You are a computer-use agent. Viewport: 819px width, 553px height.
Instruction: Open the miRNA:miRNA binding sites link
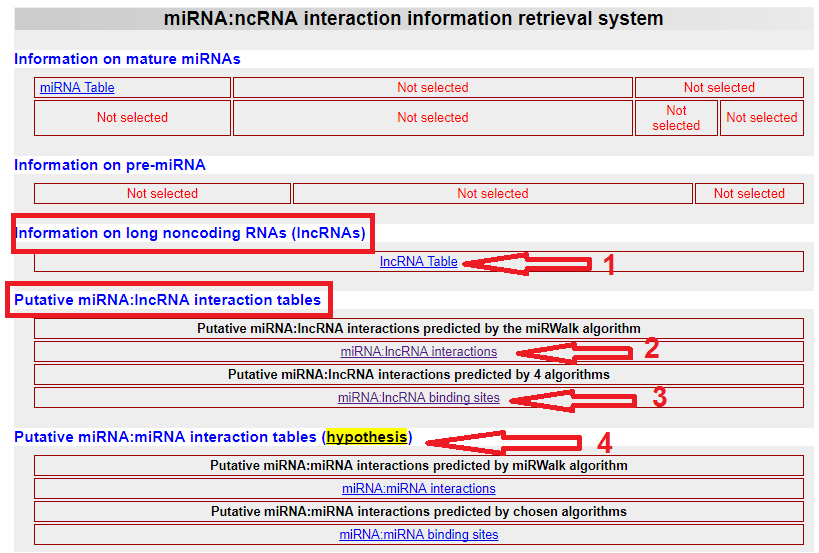click(418, 535)
